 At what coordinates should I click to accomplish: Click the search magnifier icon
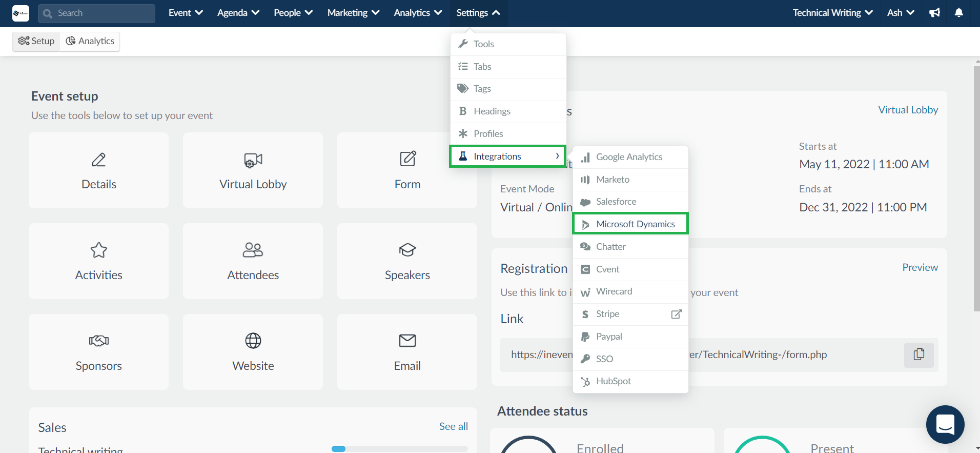coord(48,13)
